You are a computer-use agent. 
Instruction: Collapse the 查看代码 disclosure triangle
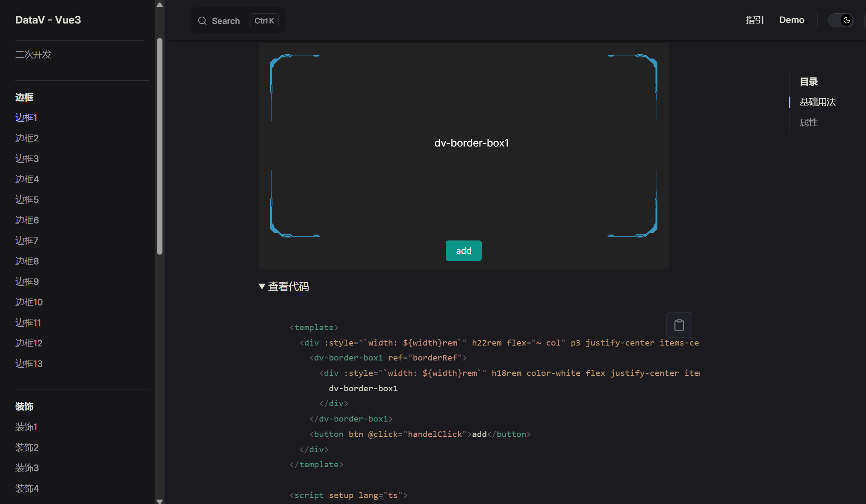(x=262, y=287)
